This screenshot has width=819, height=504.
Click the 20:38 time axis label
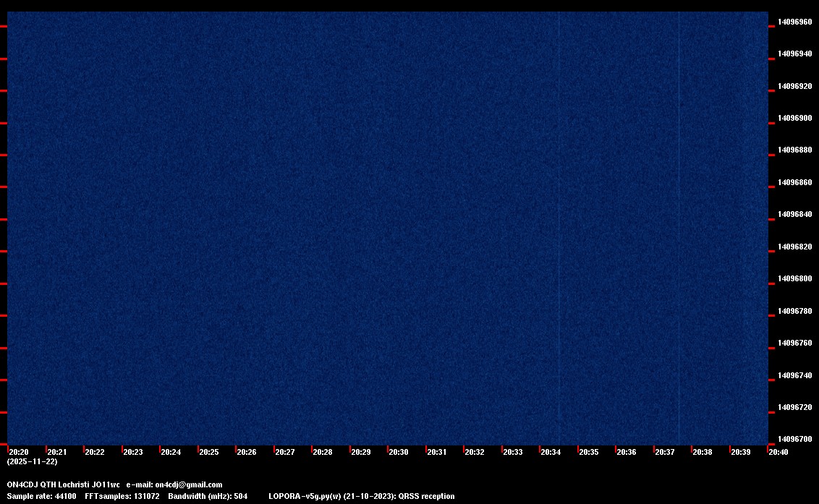tap(702, 452)
